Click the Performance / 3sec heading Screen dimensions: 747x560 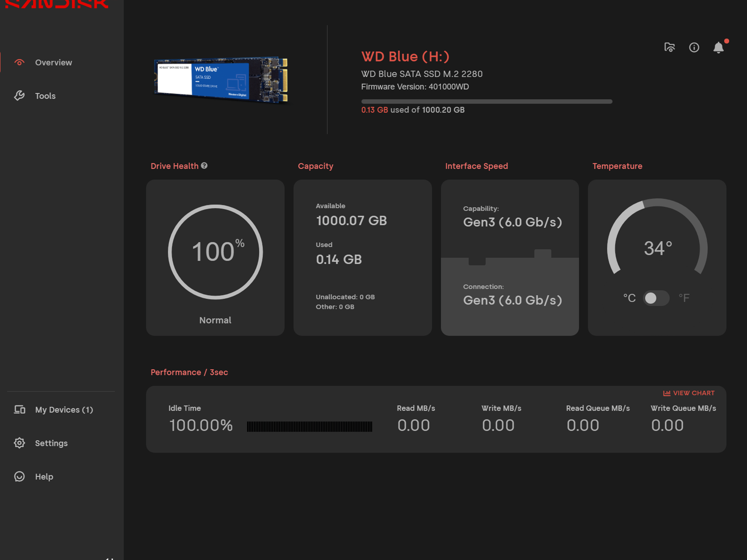point(189,372)
